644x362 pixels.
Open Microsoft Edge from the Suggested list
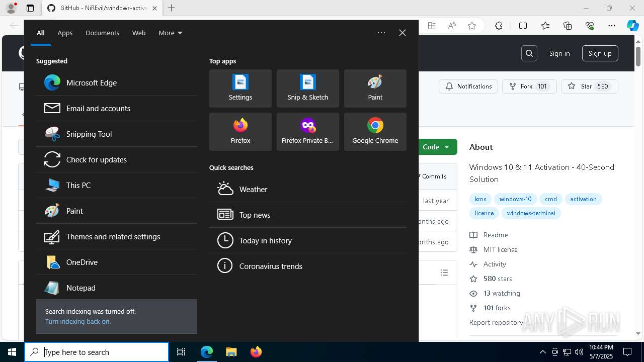click(x=117, y=82)
